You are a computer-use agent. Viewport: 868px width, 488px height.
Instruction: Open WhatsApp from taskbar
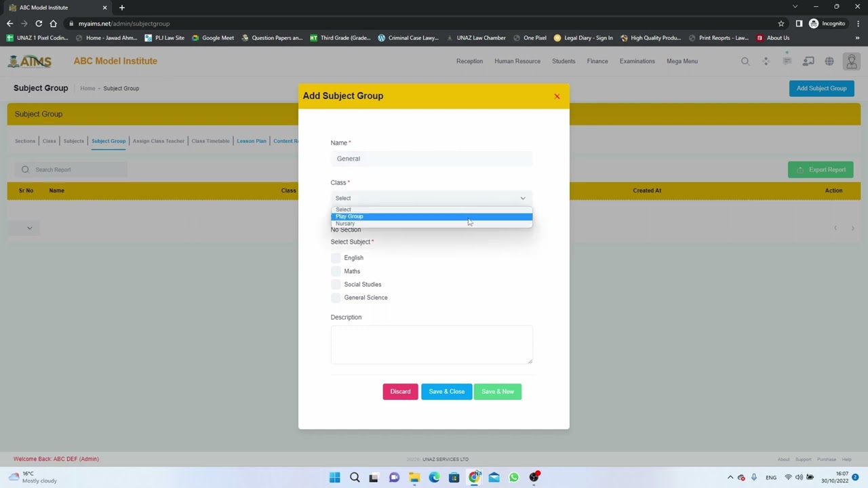(513, 477)
